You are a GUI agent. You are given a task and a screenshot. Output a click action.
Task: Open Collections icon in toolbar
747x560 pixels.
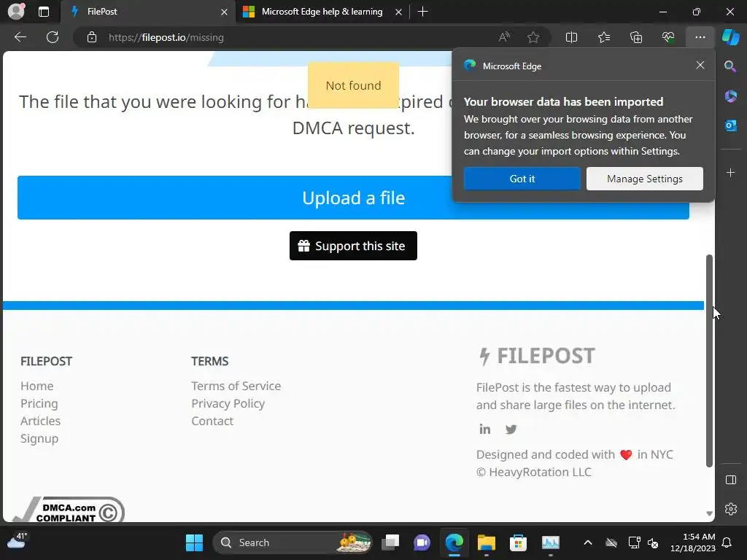coord(636,37)
